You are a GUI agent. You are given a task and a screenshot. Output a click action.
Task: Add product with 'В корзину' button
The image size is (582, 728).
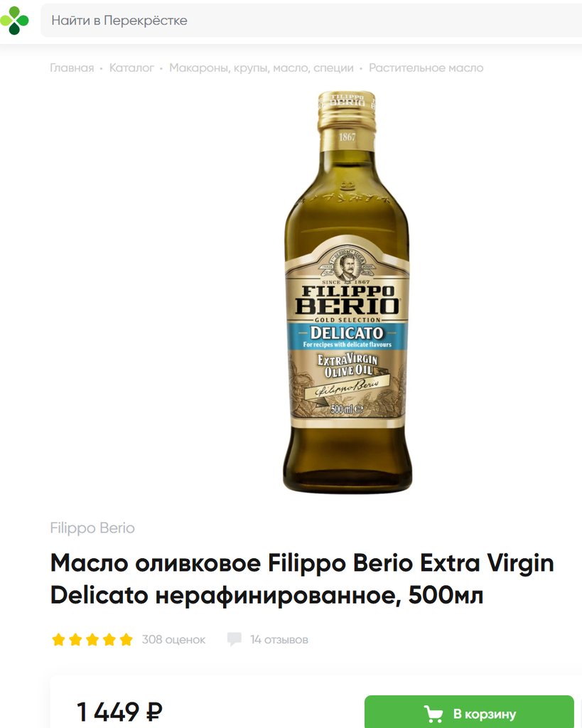[x=469, y=712]
